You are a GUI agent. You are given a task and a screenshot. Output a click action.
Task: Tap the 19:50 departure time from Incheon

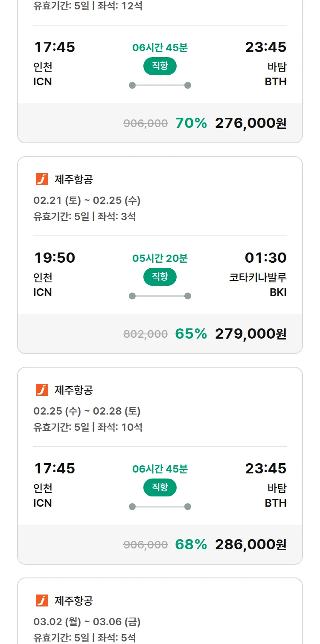(55, 258)
